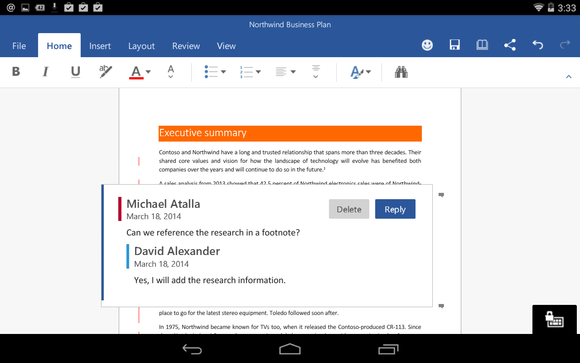Open the paragraph spacing control
The image size is (580, 363).
pyautogui.click(x=316, y=72)
